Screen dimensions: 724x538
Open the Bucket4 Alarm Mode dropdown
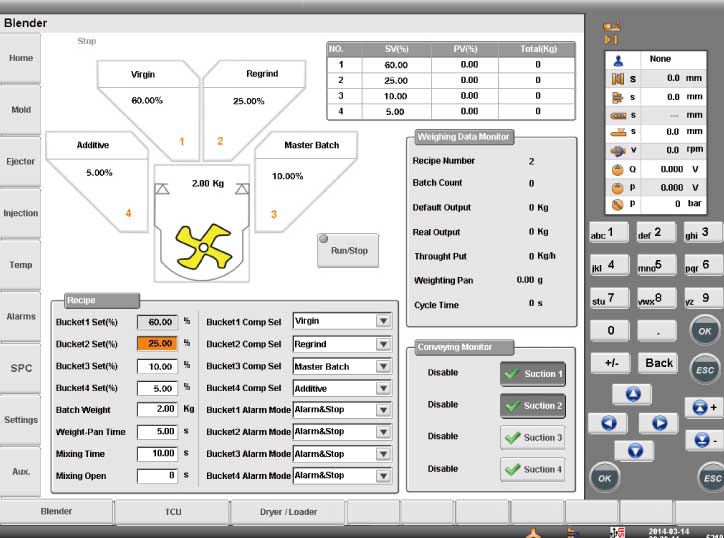(382, 475)
